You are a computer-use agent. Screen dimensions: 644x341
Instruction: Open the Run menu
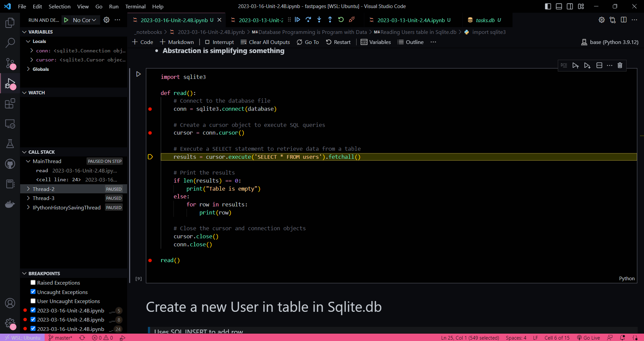point(114,6)
